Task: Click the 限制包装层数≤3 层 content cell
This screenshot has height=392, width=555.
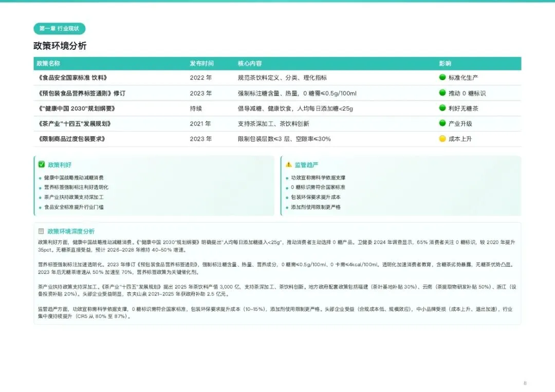Action: coord(284,139)
